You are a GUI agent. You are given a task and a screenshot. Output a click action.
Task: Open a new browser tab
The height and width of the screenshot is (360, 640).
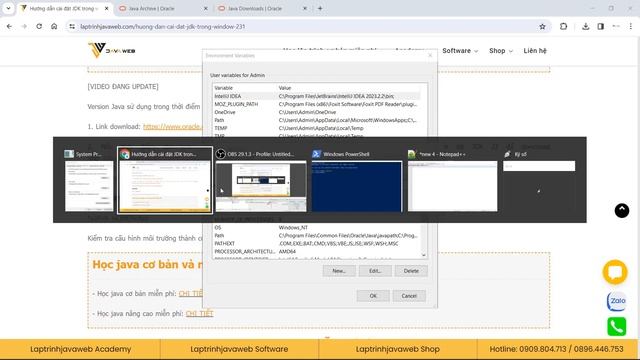tap(320, 8)
